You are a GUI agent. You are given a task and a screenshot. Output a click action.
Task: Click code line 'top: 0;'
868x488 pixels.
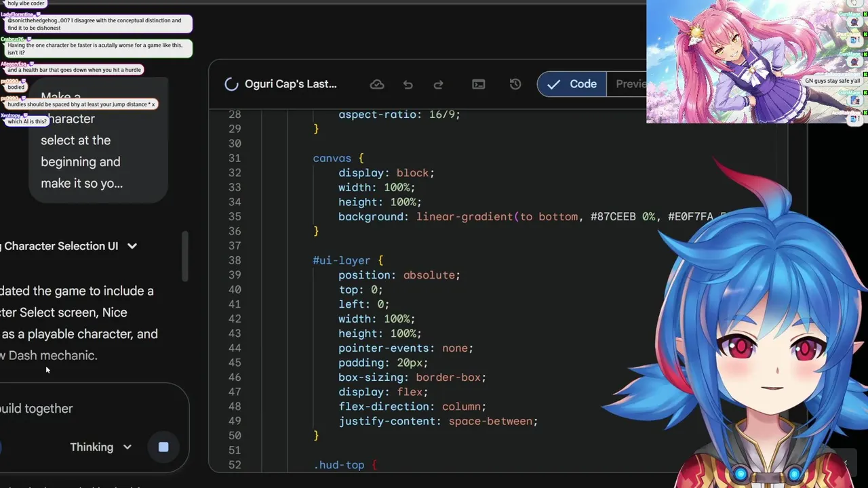coord(361,289)
